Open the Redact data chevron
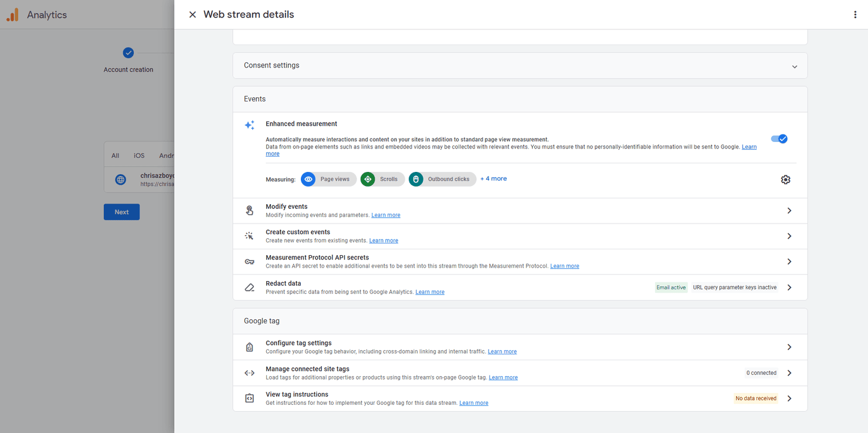 coord(789,287)
